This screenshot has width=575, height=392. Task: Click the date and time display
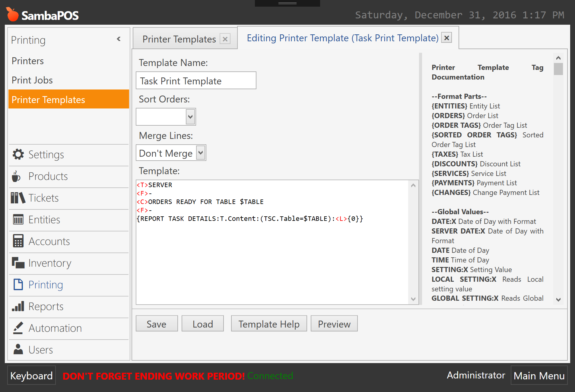point(459,15)
